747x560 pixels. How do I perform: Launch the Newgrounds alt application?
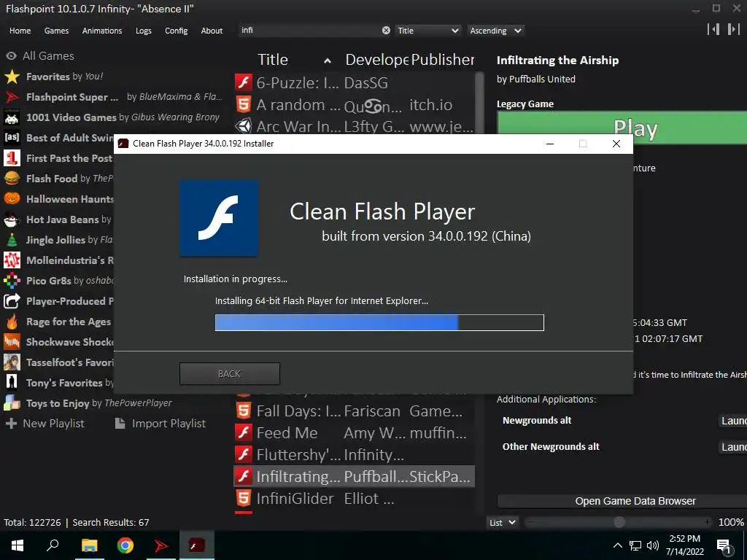click(x=732, y=421)
